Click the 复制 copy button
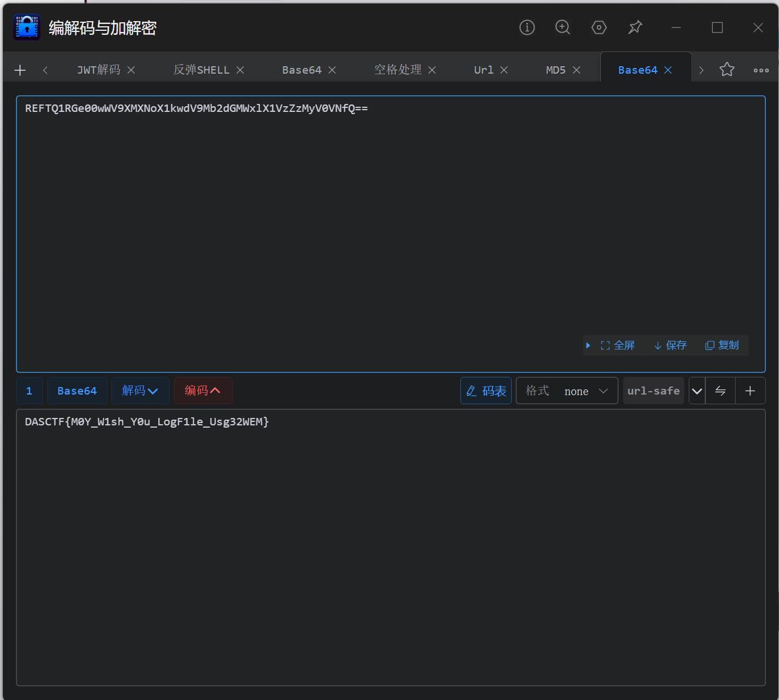779x700 pixels. [722, 345]
